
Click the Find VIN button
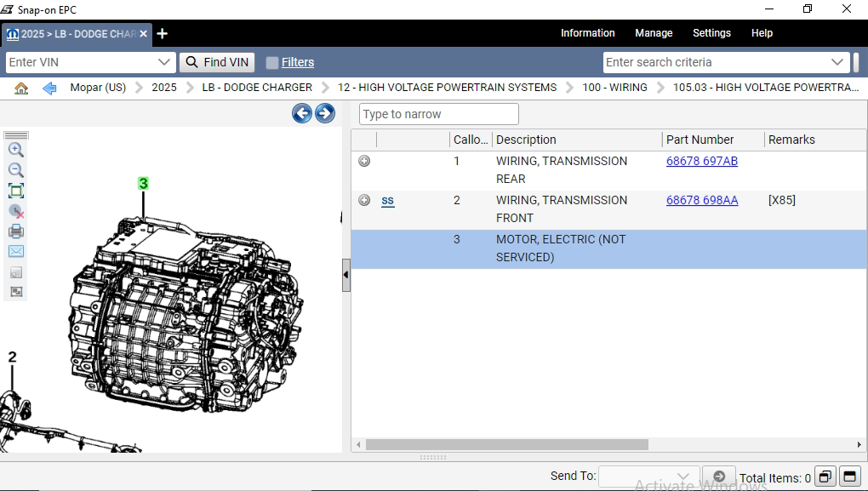click(217, 63)
